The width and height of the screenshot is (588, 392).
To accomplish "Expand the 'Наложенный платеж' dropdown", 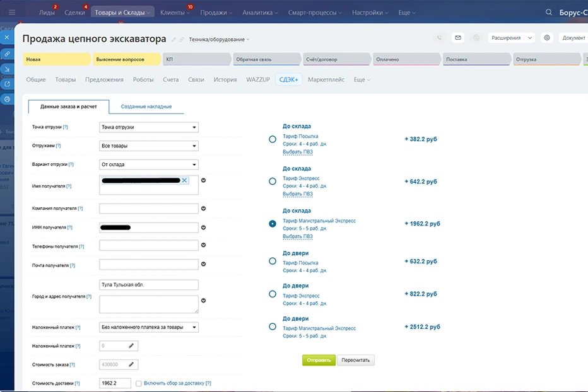I will [149, 327].
